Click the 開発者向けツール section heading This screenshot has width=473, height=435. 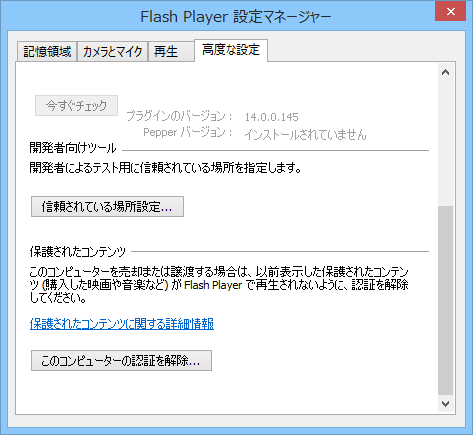click(x=73, y=148)
